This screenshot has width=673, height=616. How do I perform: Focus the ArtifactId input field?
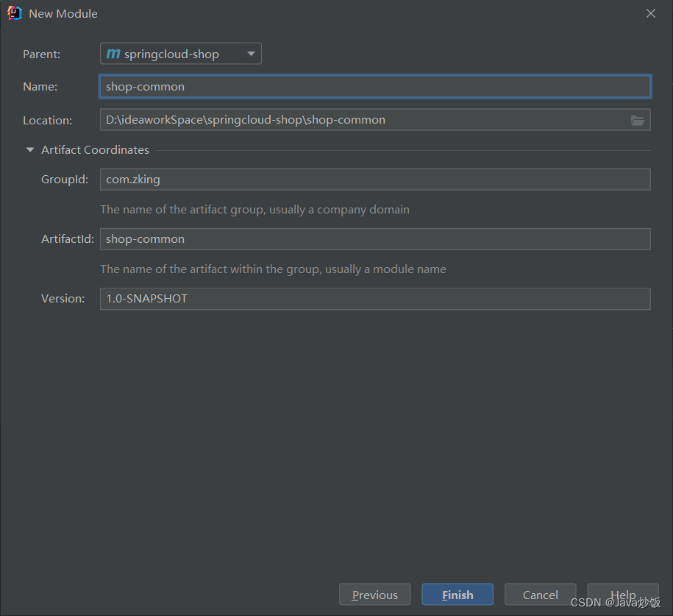[x=375, y=239]
